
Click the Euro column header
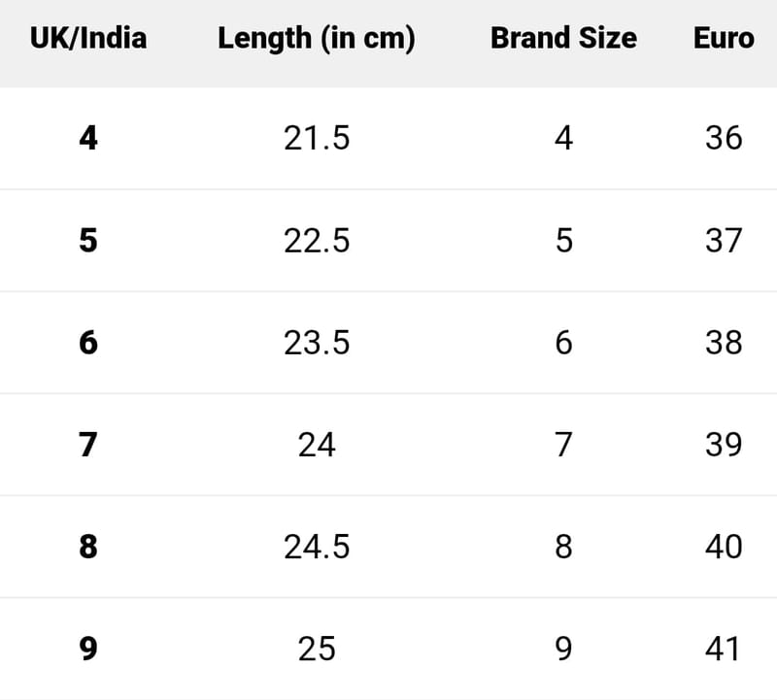point(724,39)
